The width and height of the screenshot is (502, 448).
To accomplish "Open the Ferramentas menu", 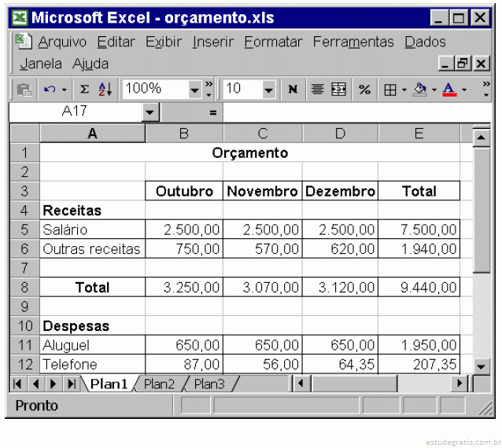I will click(353, 42).
